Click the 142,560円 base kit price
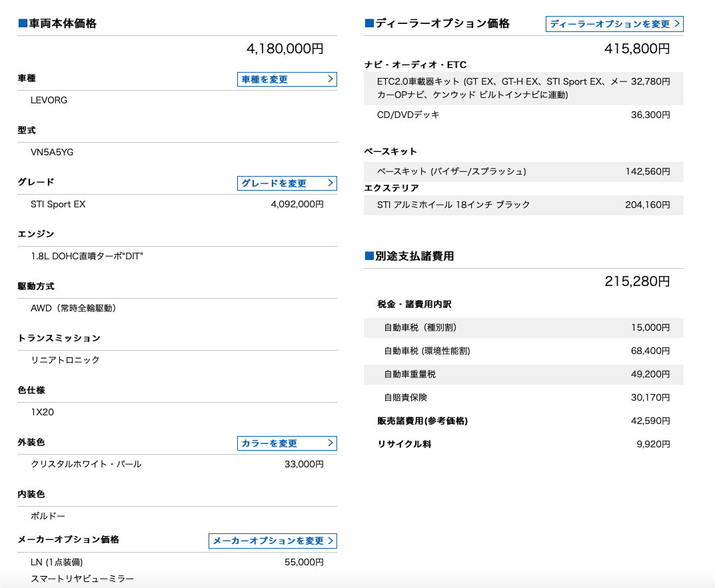Image resolution: width=715 pixels, height=588 pixels. point(648,172)
